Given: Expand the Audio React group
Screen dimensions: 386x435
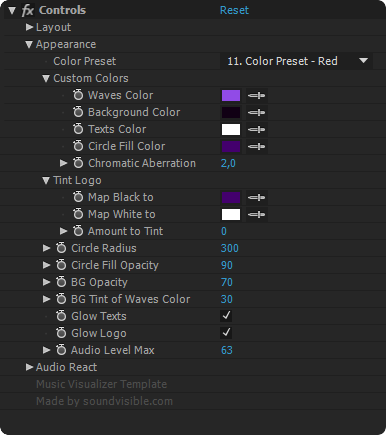Looking at the screenshot, I should pyautogui.click(x=29, y=367).
